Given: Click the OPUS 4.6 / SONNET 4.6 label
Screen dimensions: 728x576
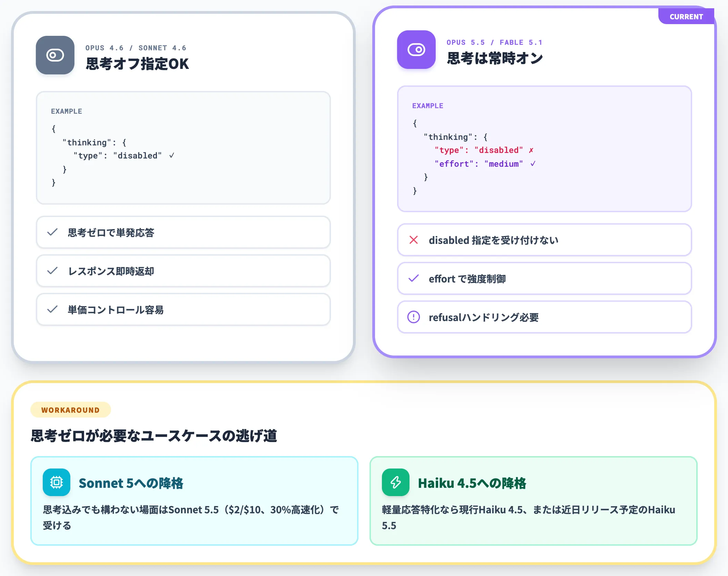Looking at the screenshot, I should [x=136, y=48].
